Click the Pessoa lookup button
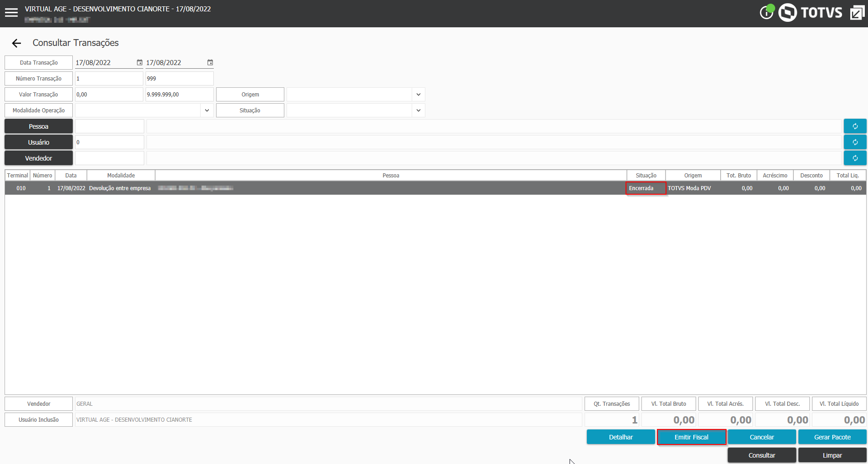 (x=39, y=126)
